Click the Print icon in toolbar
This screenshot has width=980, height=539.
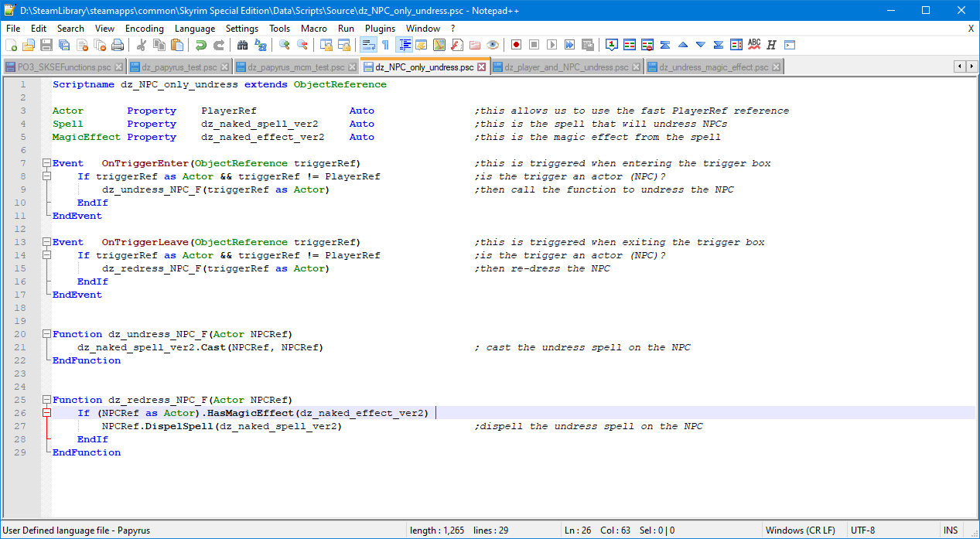click(x=117, y=45)
